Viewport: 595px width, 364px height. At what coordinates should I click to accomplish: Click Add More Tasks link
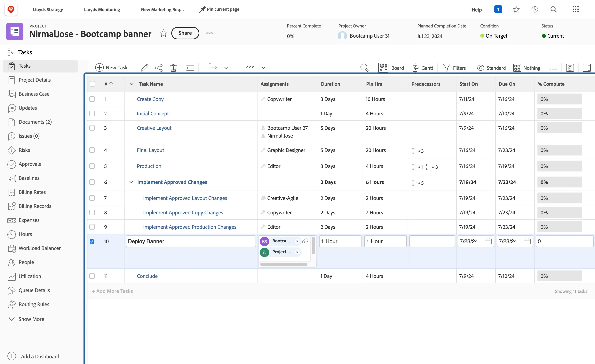[113, 291]
